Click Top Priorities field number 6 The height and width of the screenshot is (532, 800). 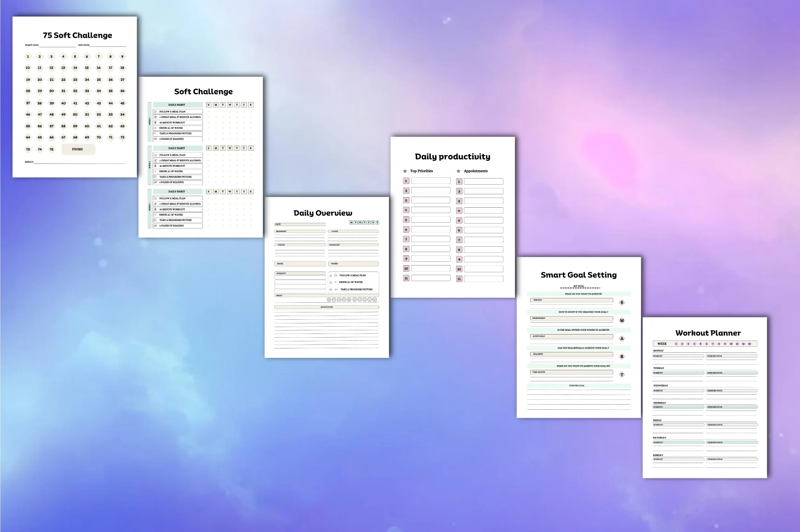431,229
